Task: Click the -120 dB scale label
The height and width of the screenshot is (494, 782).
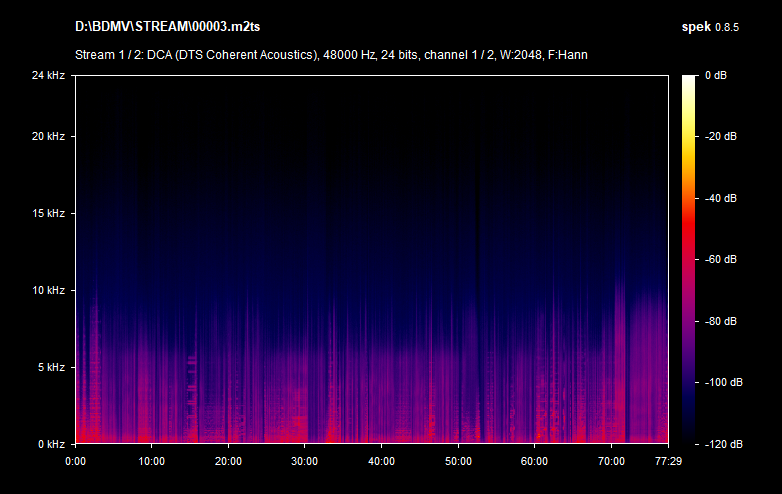Action: pos(720,443)
